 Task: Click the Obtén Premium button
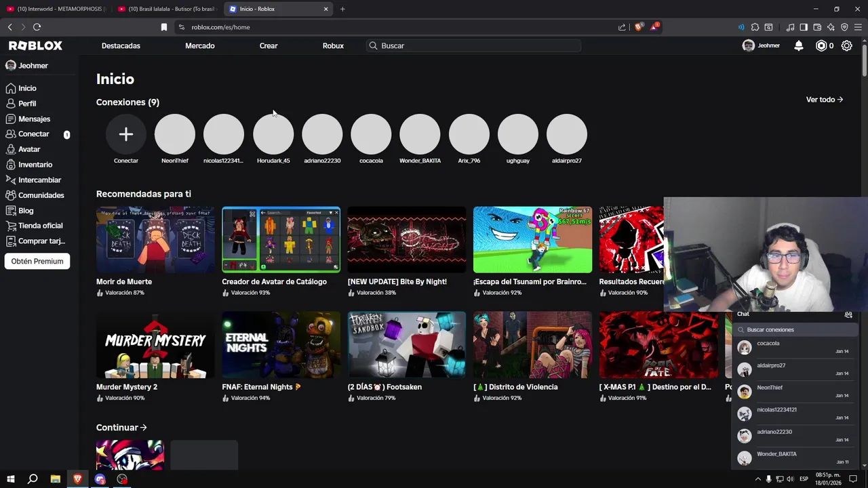[37, 261]
